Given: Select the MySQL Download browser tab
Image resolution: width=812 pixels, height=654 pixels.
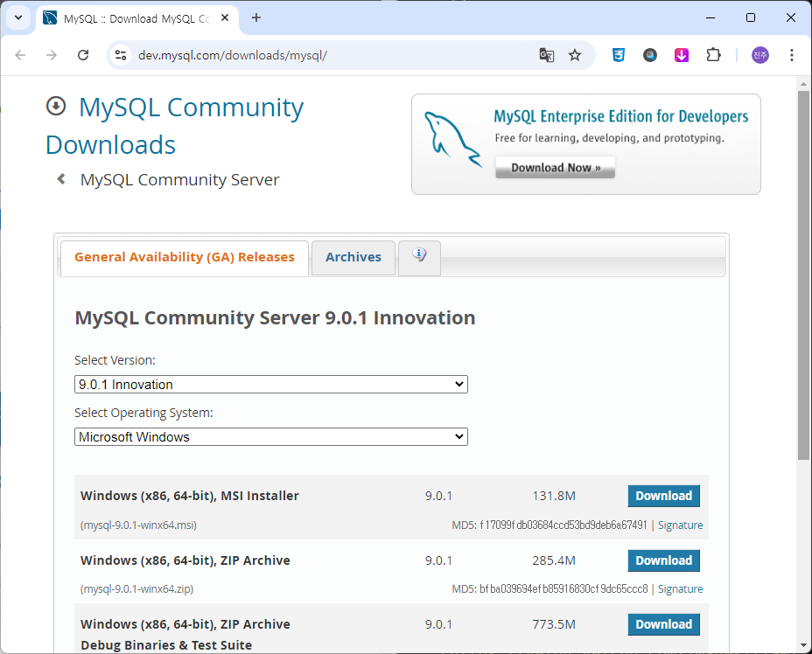Looking at the screenshot, I should [x=137, y=18].
